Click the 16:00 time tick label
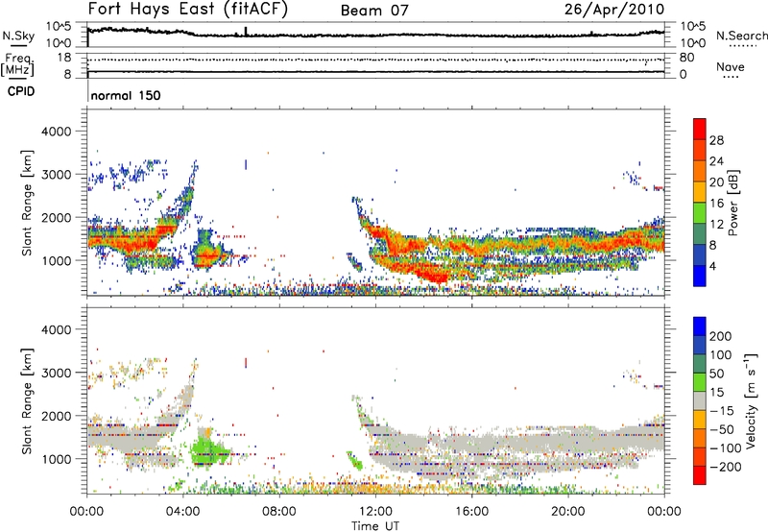768x532 pixels. pos(471,512)
